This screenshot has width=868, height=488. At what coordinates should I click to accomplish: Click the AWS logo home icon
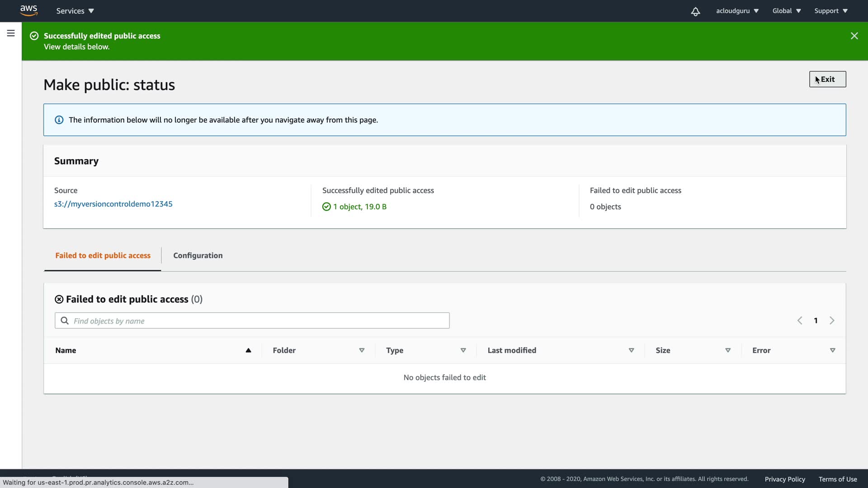28,10
